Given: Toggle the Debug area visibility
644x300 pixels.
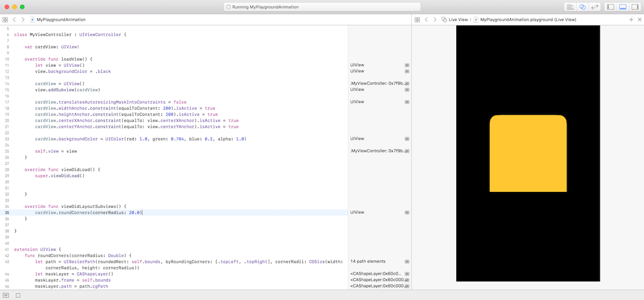Looking at the screenshot, I should pyautogui.click(x=623, y=7).
